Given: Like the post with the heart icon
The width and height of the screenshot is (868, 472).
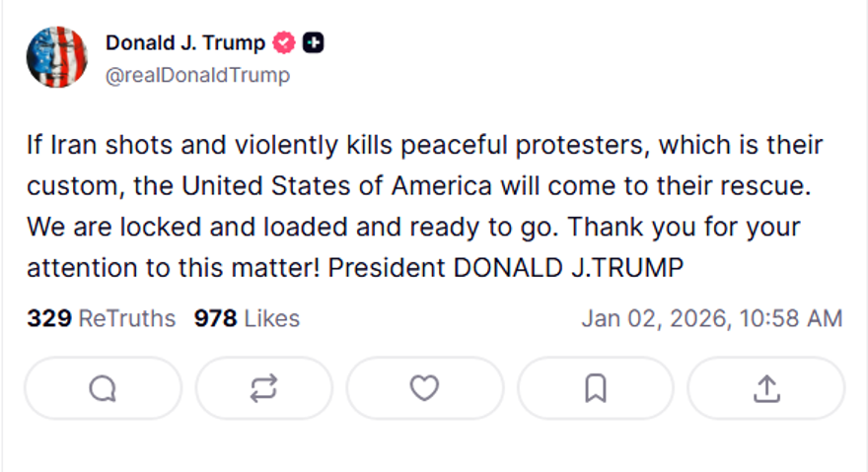Looking at the screenshot, I should (424, 389).
